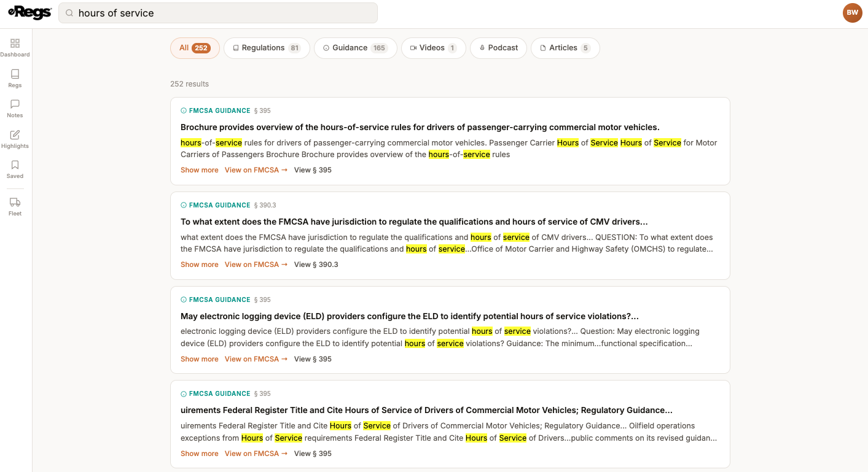Click the § 390.3 tag beside FMCSA GUIDANCE
The width and height of the screenshot is (868, 472).
265,206
